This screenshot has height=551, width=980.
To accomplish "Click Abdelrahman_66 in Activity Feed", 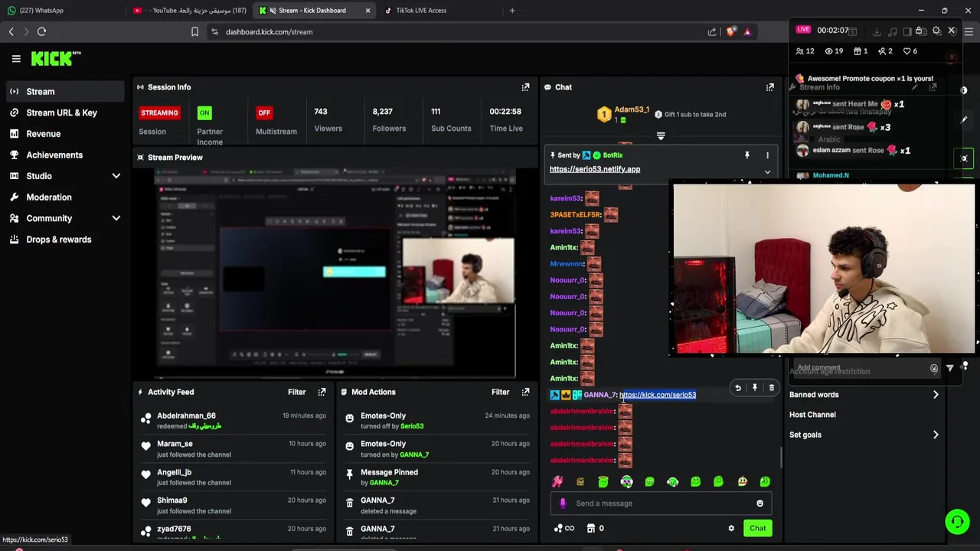I will point(186,416).
